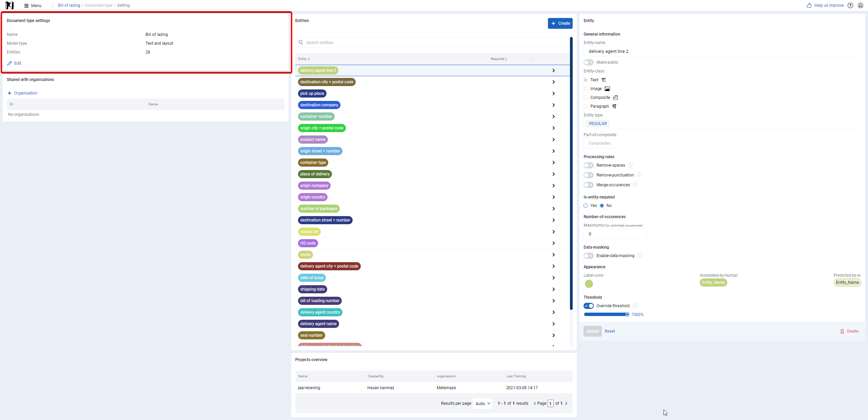The width and height of the screenshot is (868, 420).
Task: Expand the HS code row chevron
Action: click(x=553, y=243)
